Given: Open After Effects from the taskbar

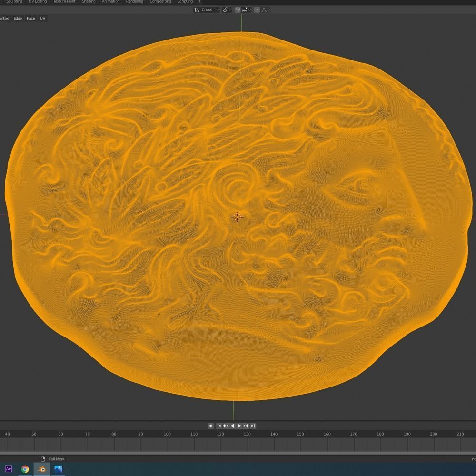Looking at the screenshot, I should 9,469.
